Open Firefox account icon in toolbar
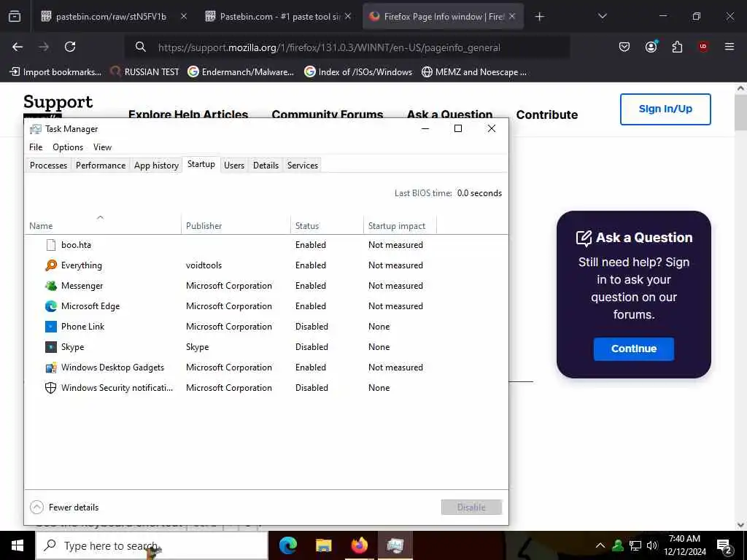This screenshot has height=560, width=747. tap(651, 47)
